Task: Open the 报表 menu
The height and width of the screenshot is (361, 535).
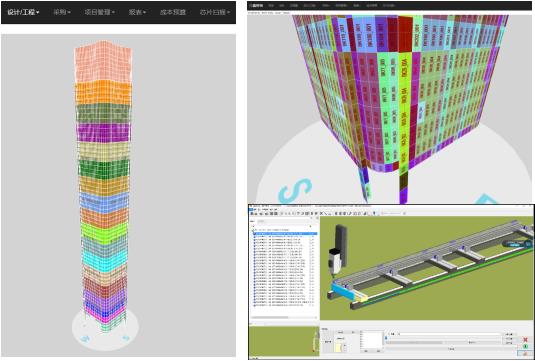Action: click(x=137, y=12)
